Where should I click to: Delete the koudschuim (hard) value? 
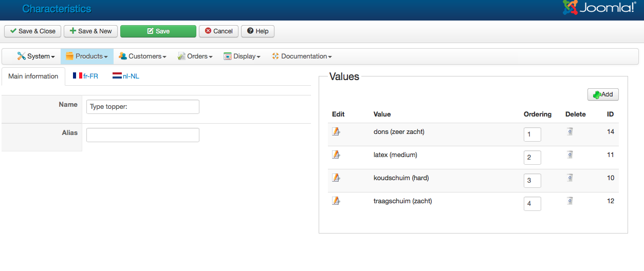[x=569, y=178]
